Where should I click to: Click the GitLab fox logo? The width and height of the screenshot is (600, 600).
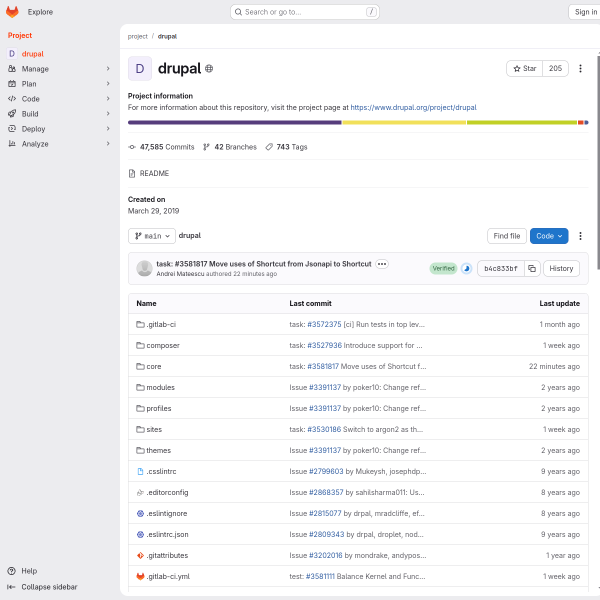pyautogui.click(x=14, y=12)
